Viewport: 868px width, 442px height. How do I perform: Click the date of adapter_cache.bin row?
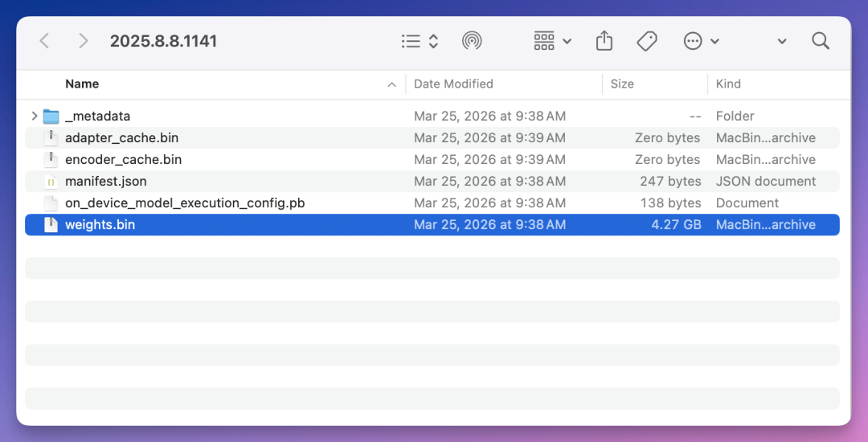pyautogui.click(x=490, y=137)
